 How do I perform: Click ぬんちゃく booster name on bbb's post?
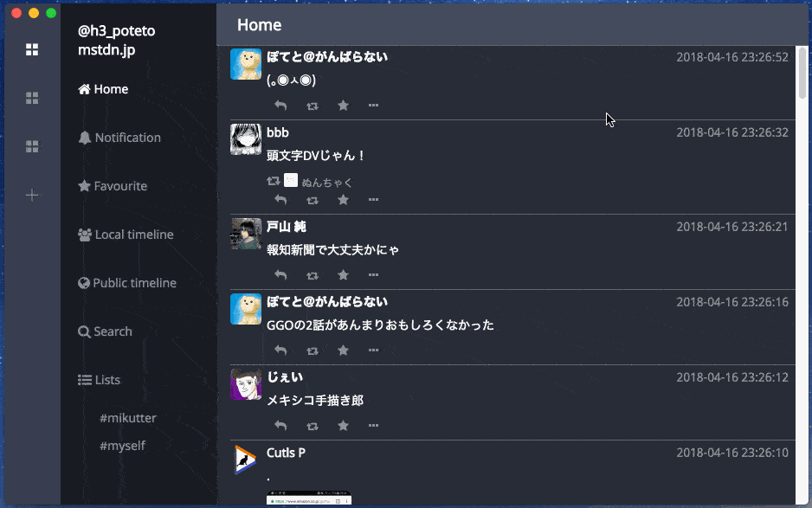326,183
